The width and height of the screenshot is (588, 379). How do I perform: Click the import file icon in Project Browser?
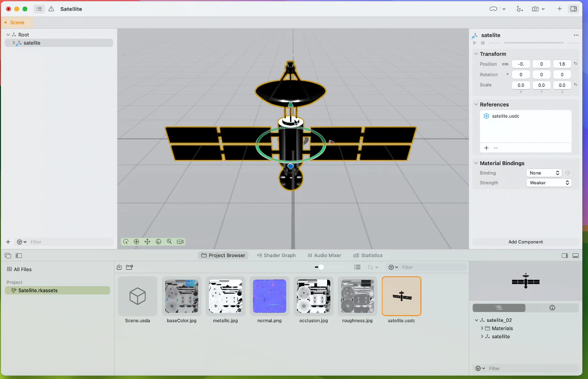point(119,267)
